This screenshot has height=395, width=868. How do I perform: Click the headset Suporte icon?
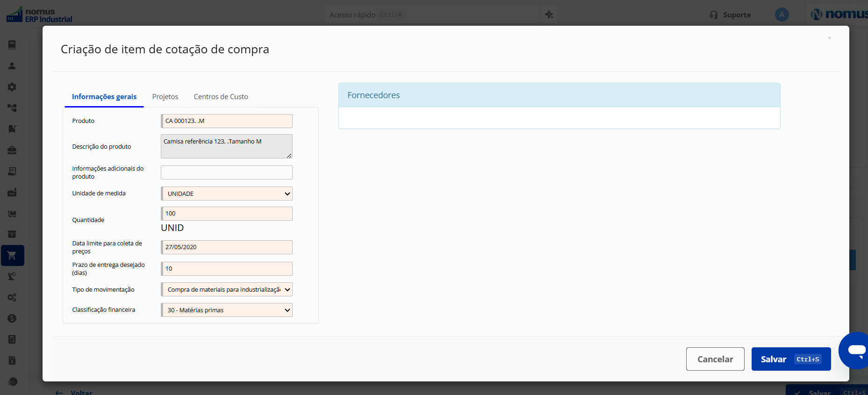tap(713, 14)
